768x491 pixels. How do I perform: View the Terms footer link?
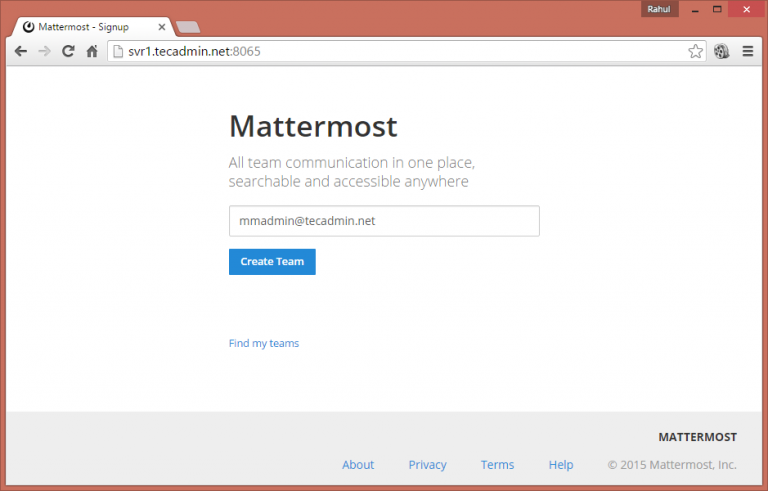(497, 465)
